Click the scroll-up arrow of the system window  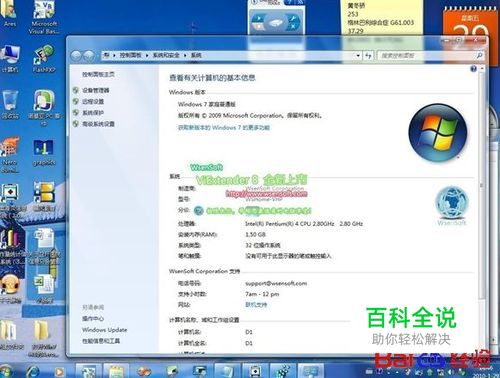pos(482,68)
